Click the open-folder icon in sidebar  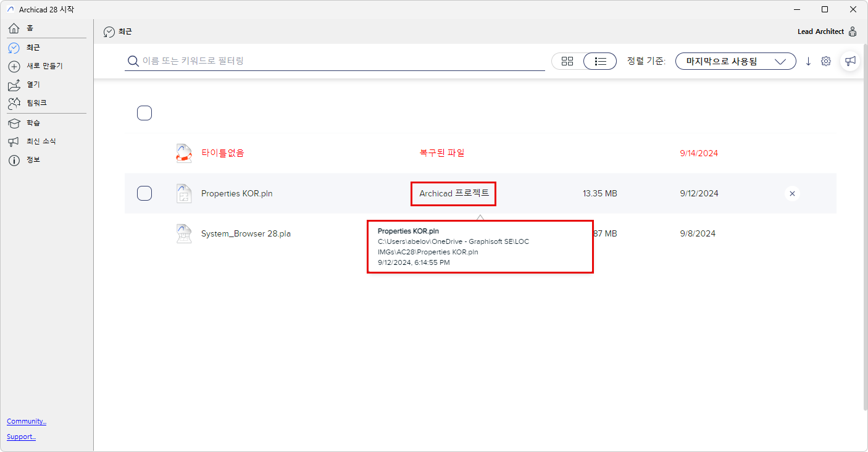click(14, 85)
